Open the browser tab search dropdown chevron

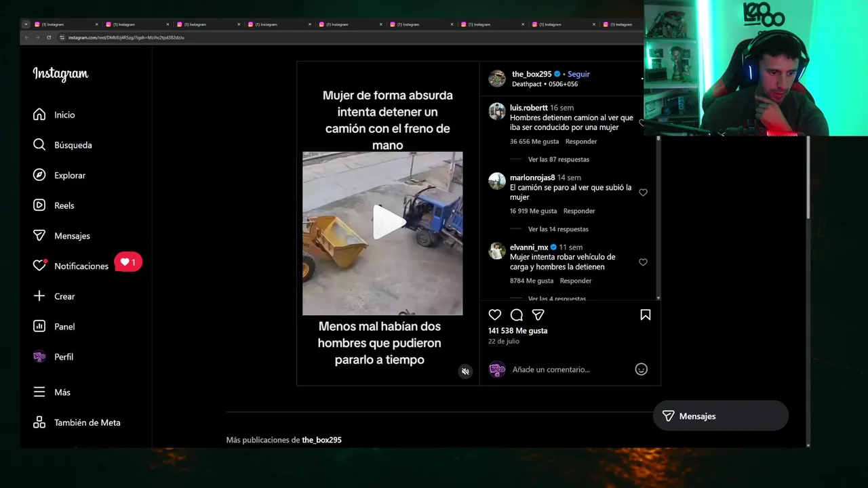point(26,24)
